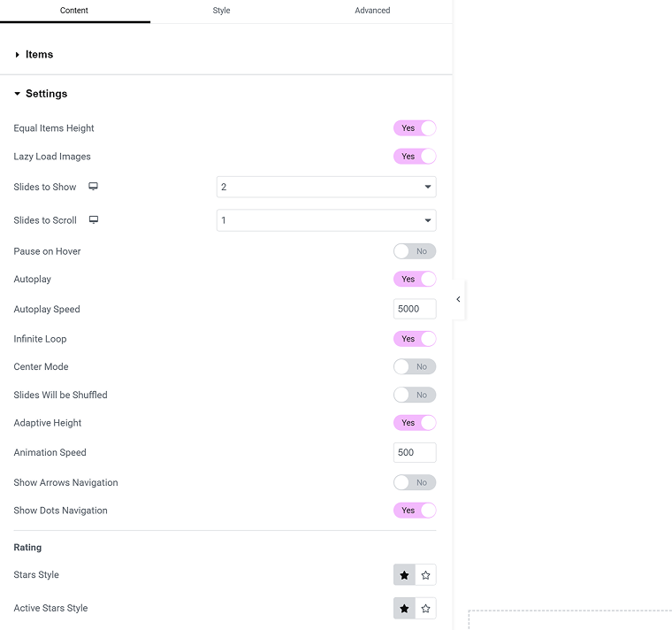Viewport: 672px width, 630px height.
Task: Select solid star for Stars Style
Action: [404, 575]
